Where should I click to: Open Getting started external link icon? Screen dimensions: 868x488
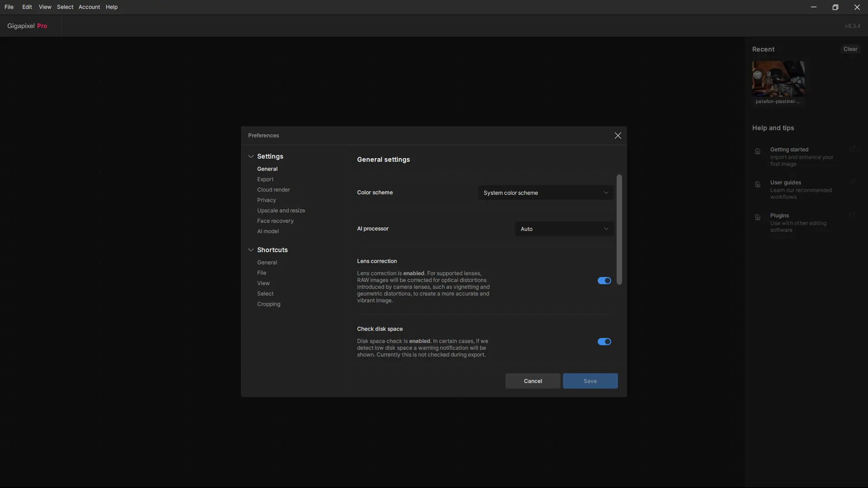[852, 149]
